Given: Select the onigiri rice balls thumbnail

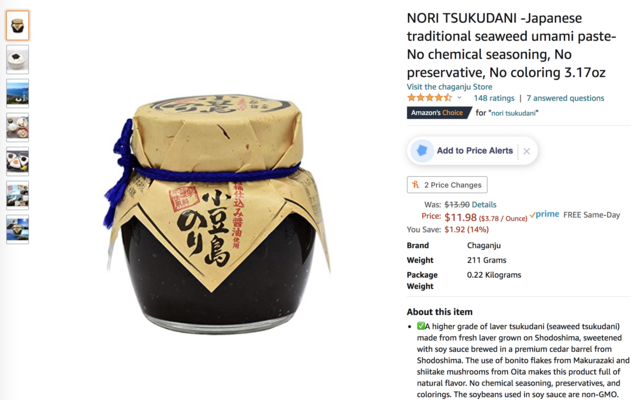Looking at the screenshot, I should (18, 161).
